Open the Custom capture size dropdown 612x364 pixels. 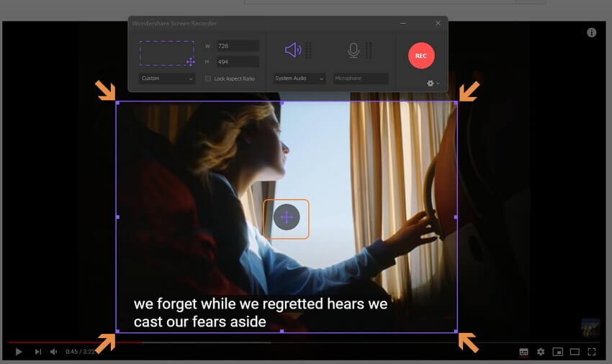pyautogui.click(x=166, y=78)
